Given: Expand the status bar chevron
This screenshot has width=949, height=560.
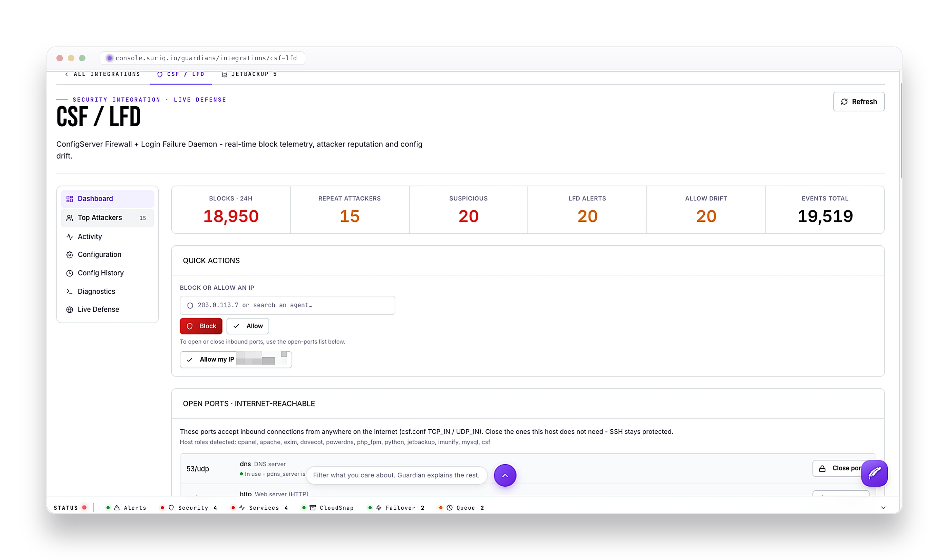Looking at the screenshot, I should (x=883, y=508).
